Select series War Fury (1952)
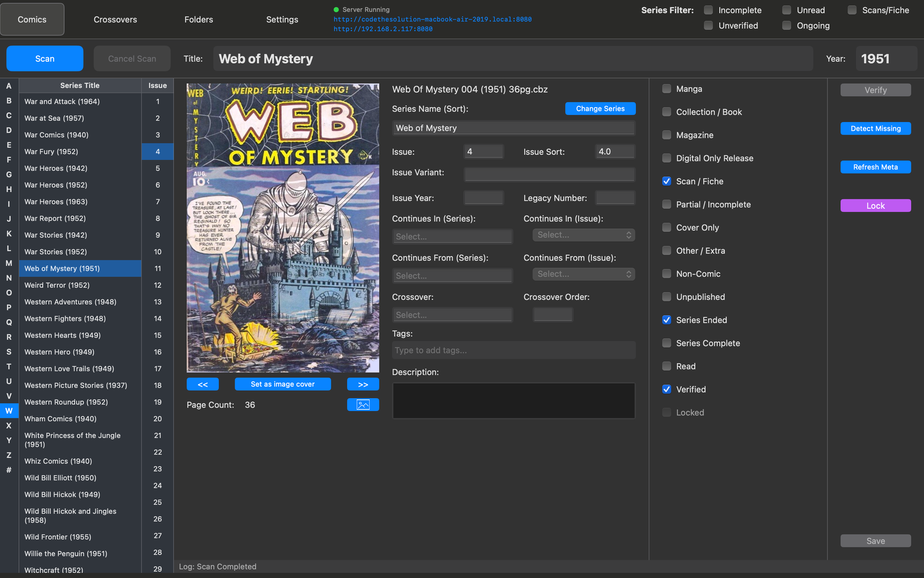The width and height of the screenshot is (924, 578). click(80, 152)
